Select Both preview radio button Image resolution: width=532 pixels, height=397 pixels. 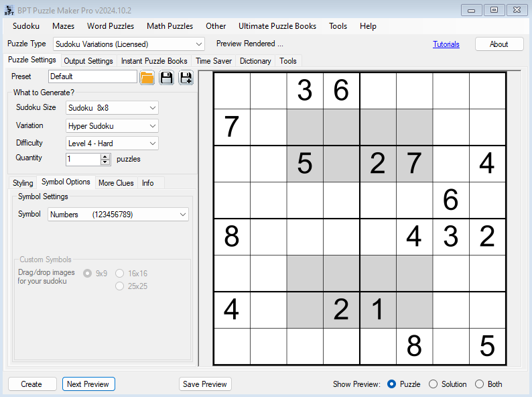coord(479,384)
